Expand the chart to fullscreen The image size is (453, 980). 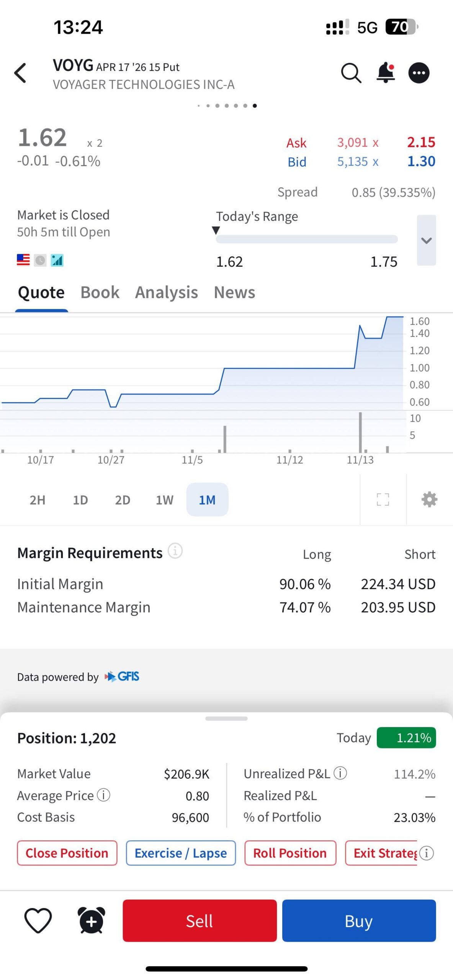[x=383, y=499]
